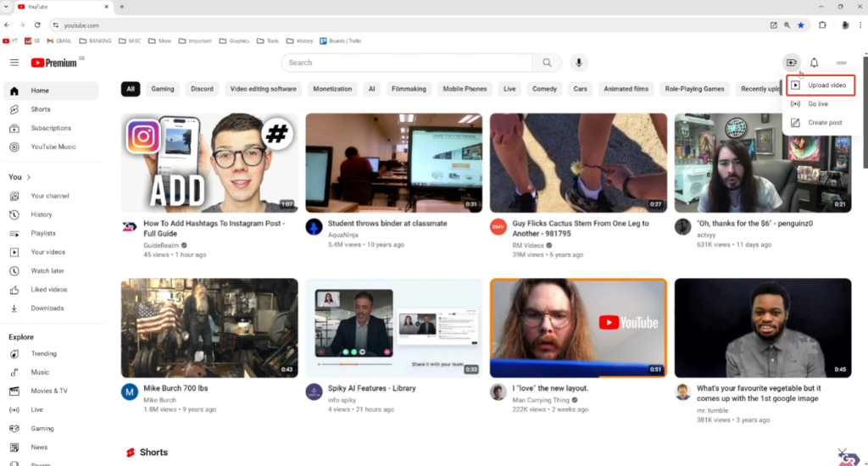
Task: Open the BANKING bookmarks folder
Action: [x=95, y=41]
